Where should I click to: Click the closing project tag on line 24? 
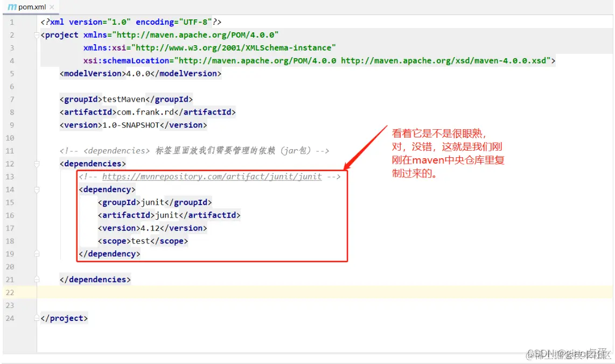pyautogui.click(x=64, y=318)
